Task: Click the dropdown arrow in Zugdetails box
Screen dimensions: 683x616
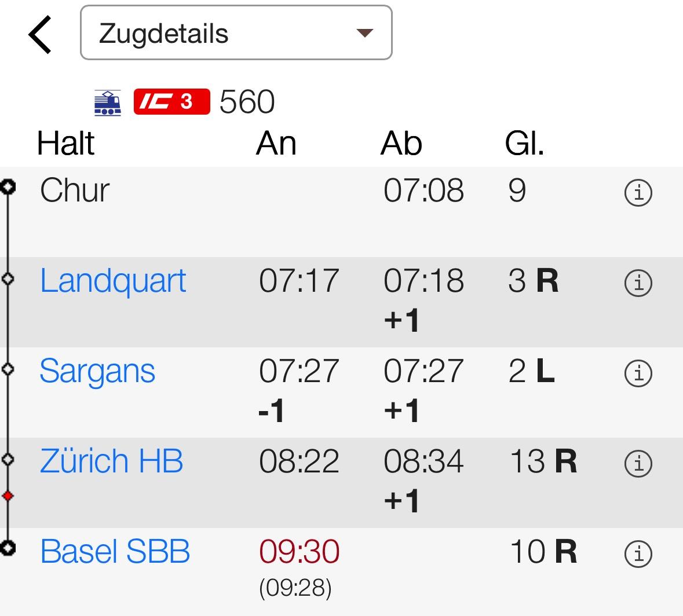Action: pyautogui.click(x=364, y=32)
